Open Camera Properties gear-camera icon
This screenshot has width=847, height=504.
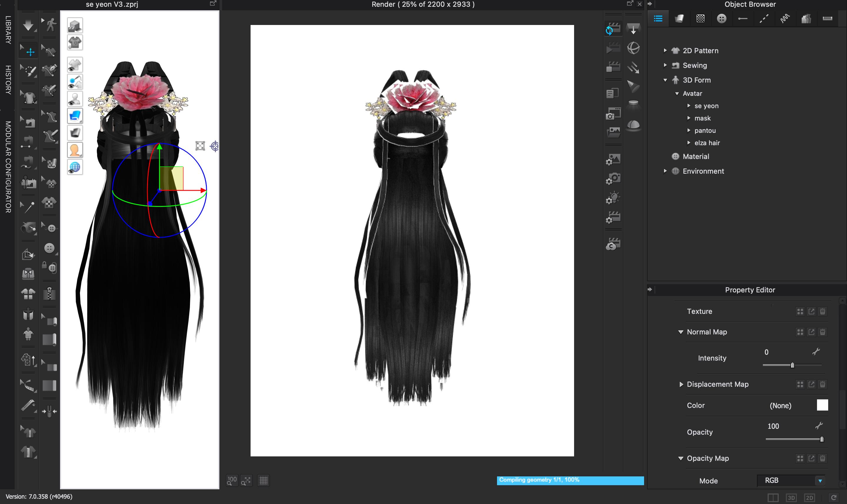click(x=613, y=179)
